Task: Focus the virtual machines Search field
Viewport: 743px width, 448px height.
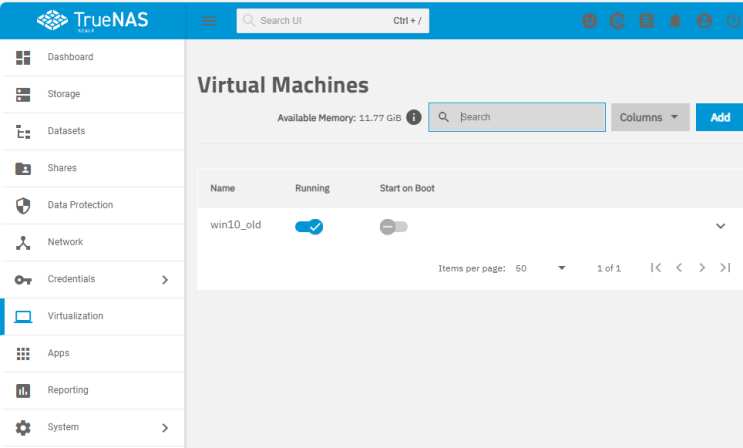Action: tap(517, 117)
